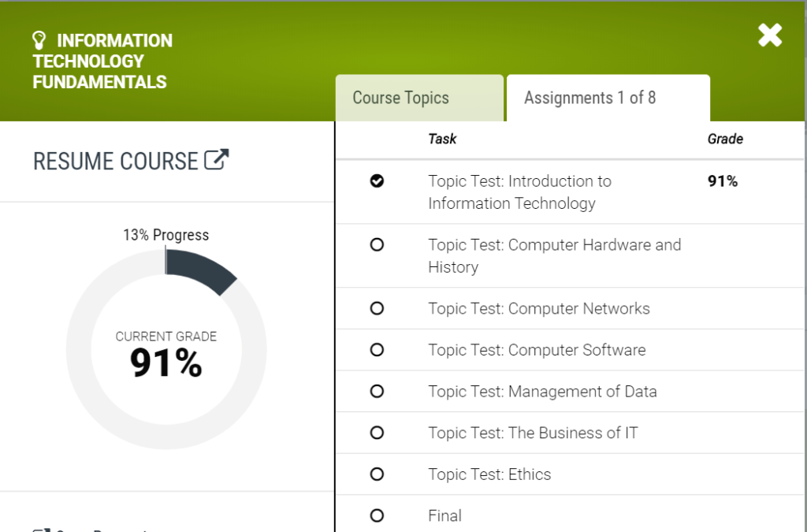807x532 pixels.
Task: Open the external-link icon next to Resume Course
Action: tap(216, 159)
